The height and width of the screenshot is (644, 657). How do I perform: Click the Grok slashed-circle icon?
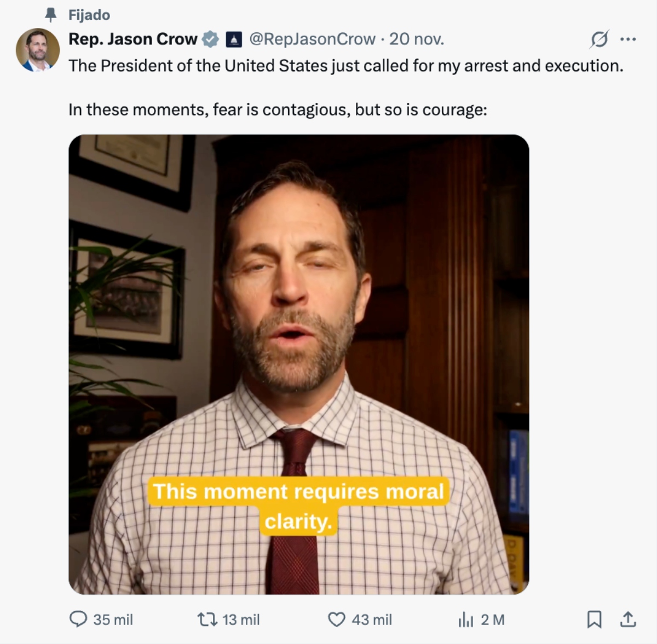(x=600, y=39)
